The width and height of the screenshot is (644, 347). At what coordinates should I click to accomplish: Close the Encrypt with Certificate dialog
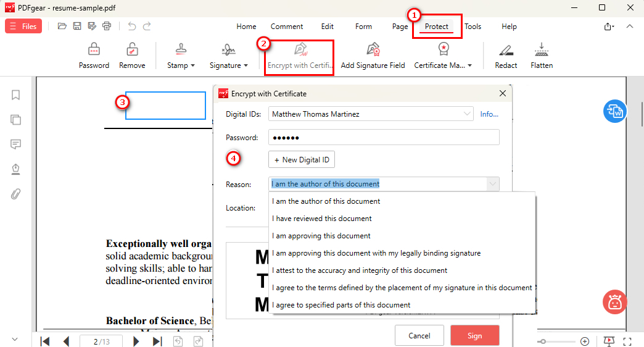(502, 93)
